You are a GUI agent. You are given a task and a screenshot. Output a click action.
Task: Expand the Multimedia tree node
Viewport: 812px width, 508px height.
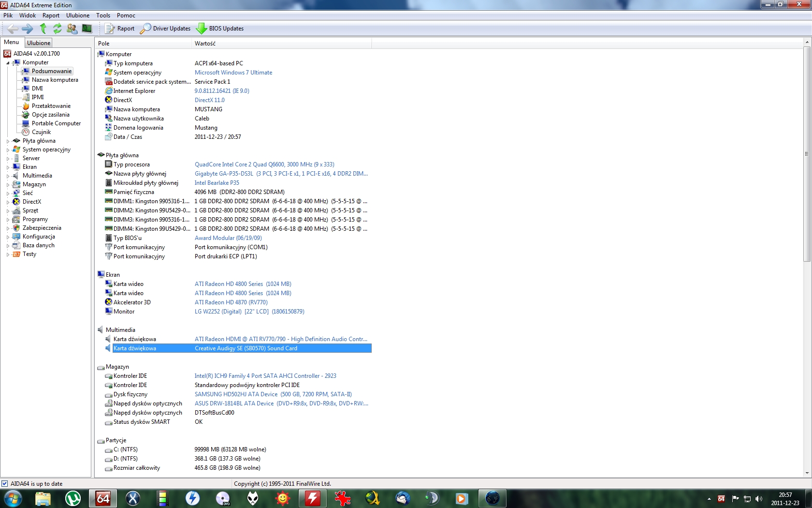tap(8, 176)
